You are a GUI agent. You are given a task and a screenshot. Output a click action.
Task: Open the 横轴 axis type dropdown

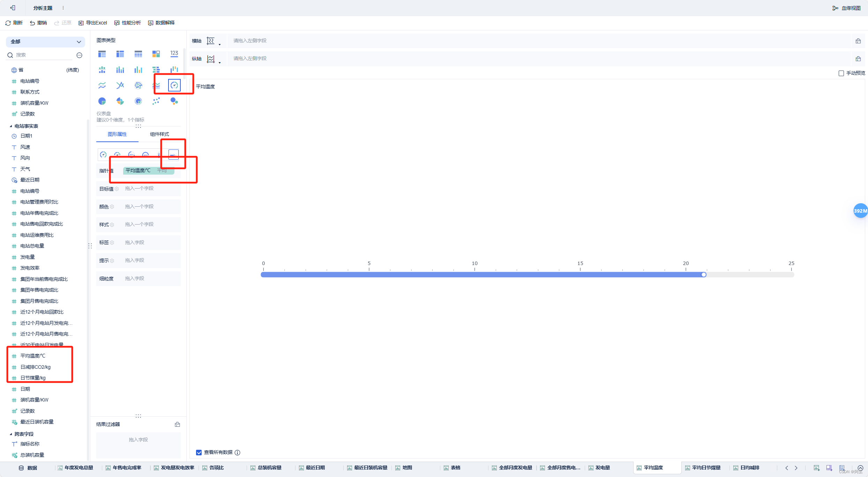click(214, 41)
